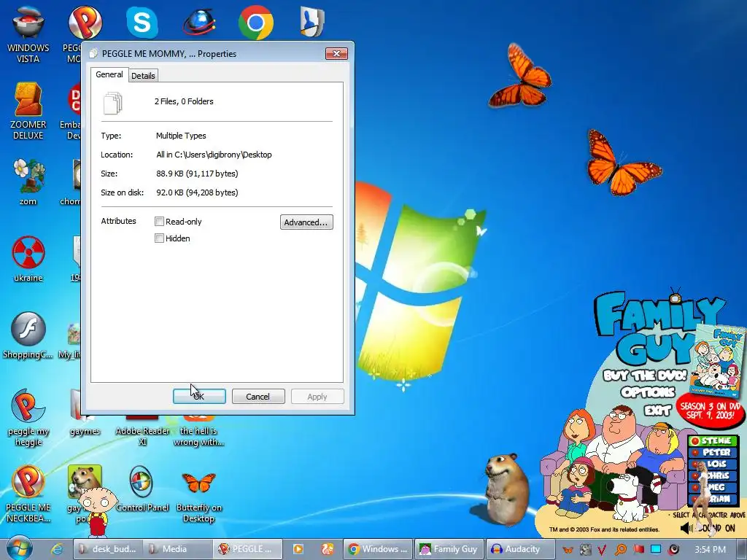Screen dimensions: 747x560
Task: Switch to the desk_bud... taskbar window
Action: tap(108, 549)
